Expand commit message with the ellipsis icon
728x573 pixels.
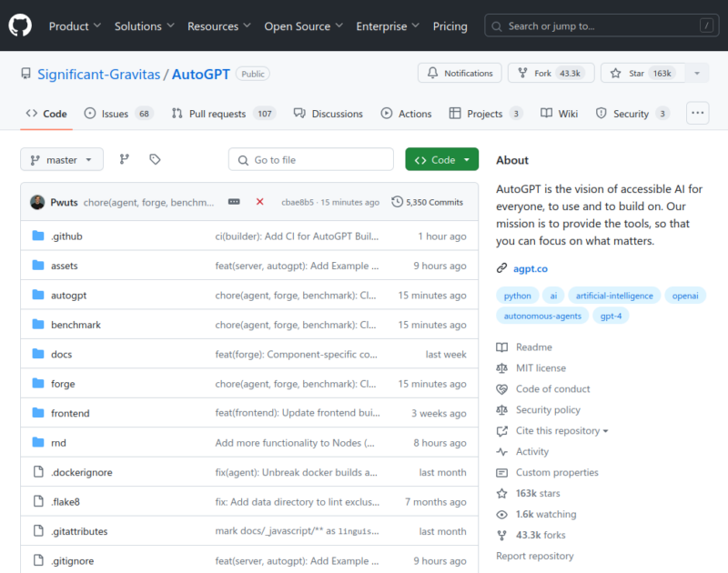pyautogui.click(x=235, y=202)
